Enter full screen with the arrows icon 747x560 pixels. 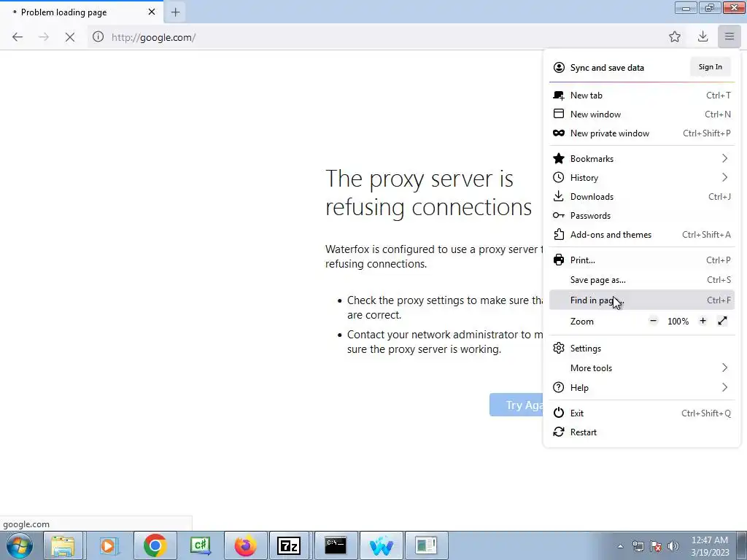pos(722,321)
